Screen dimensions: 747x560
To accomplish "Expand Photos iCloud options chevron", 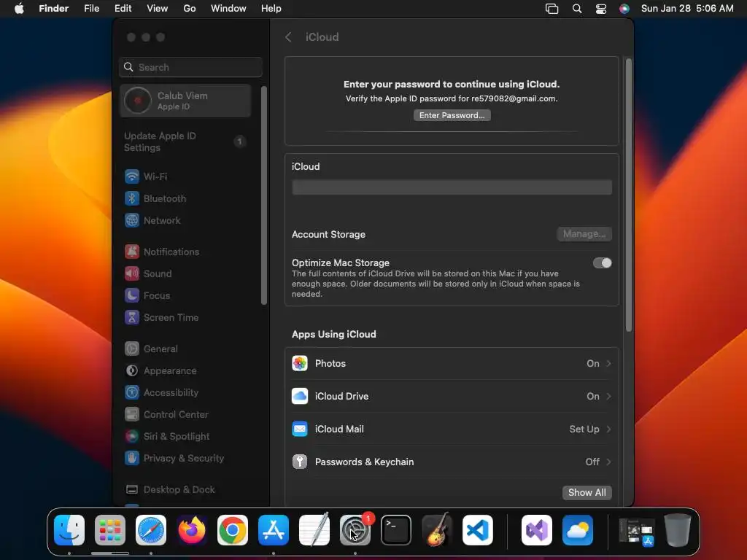I will click(608, 363).
